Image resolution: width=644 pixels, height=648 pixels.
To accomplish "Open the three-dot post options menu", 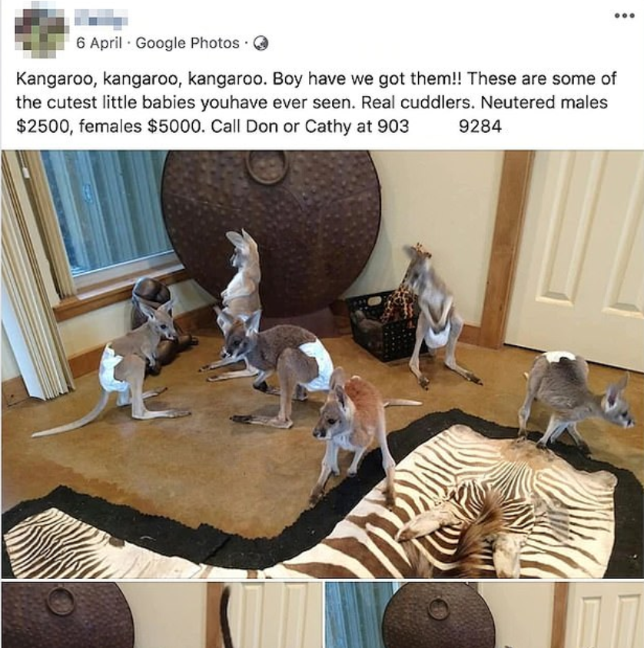I will pos(624,15).
